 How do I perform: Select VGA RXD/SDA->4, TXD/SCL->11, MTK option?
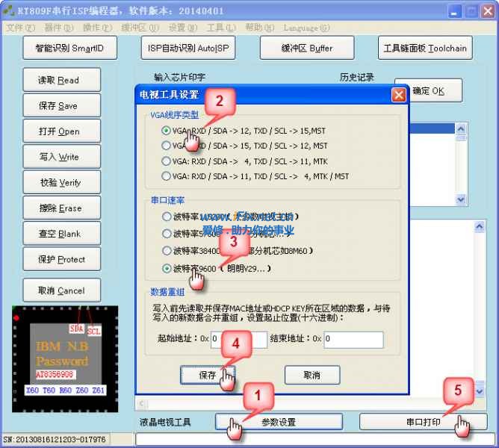167,161
